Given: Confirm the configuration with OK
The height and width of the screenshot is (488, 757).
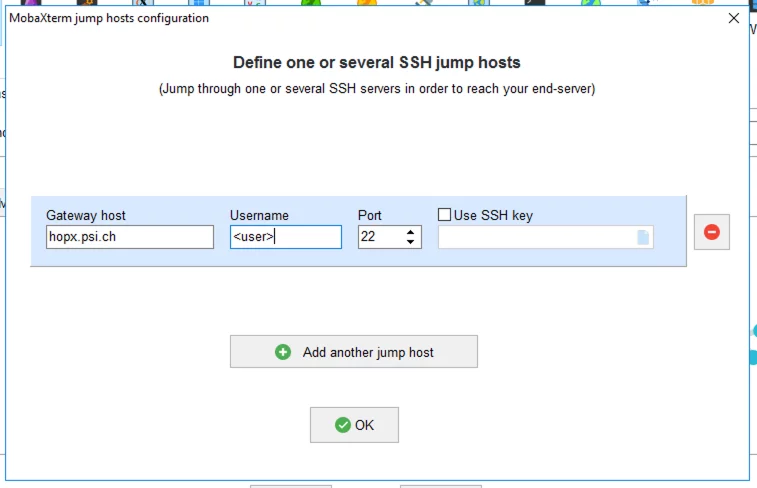Looking at the screenshot, I should [x=354, y=425].
